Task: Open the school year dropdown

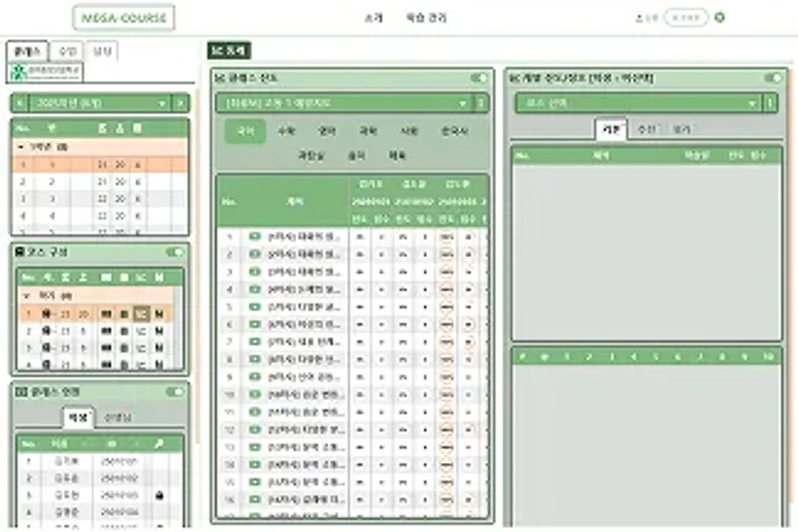Action: pyautogui.click(x=100, y=103)
